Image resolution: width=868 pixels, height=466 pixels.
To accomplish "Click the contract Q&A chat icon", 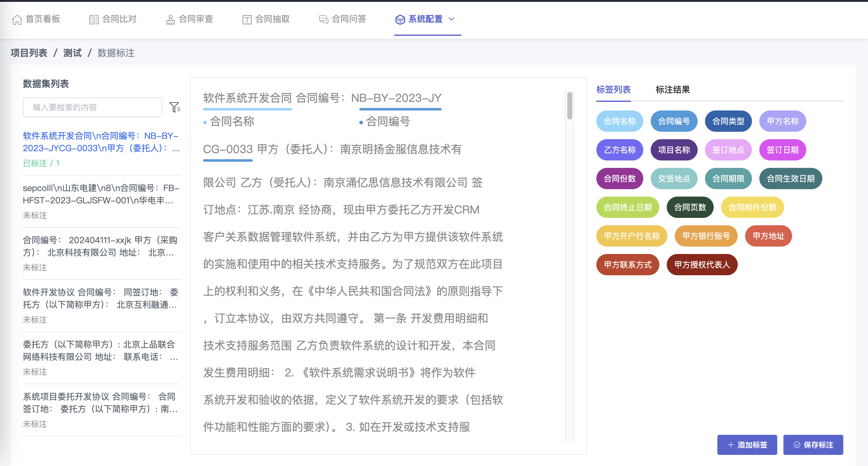I will tap(323, 20).
